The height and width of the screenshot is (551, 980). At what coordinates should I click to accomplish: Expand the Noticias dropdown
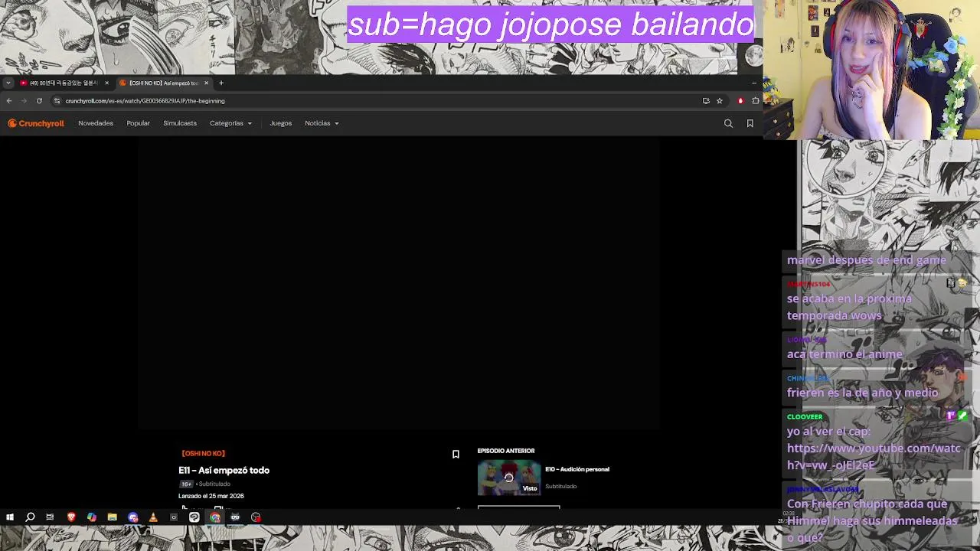click(x=322, y=123)
